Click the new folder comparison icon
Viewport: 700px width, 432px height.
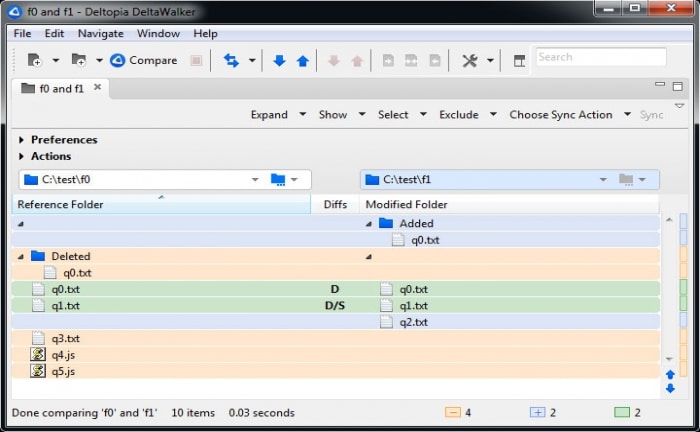(x=78, y=60)
